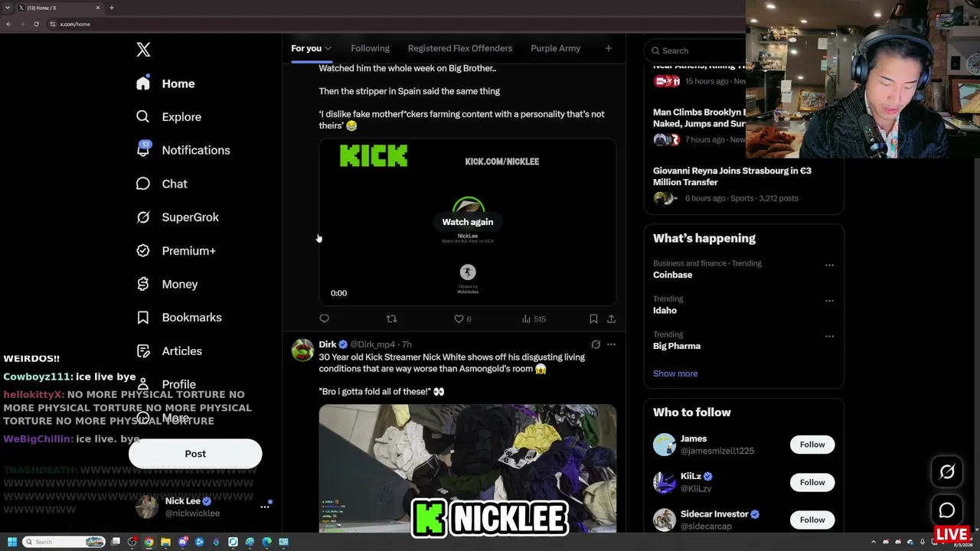Viewport: 980px width, 551px height.
Task: Click Watch again on the video
Action: (468, 222)
